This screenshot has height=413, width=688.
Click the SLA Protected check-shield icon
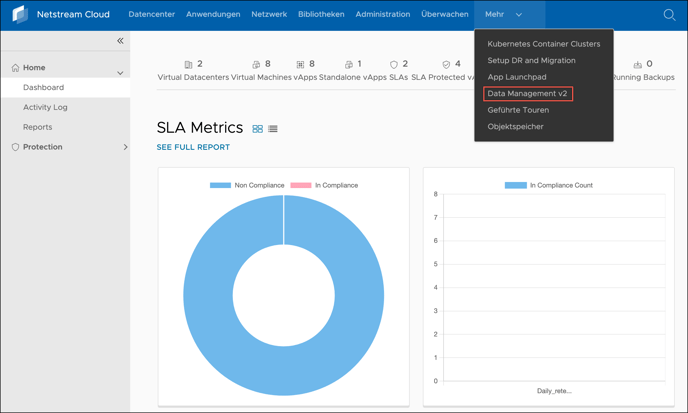coord(446,65)
